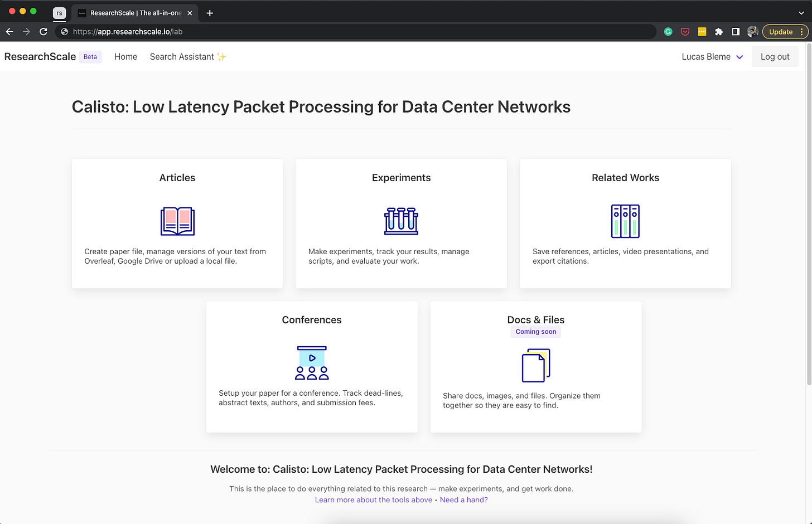This screenshot has width=812, height=524.
Task: Open Chrome menu three dots
Action: coord(801,32)
